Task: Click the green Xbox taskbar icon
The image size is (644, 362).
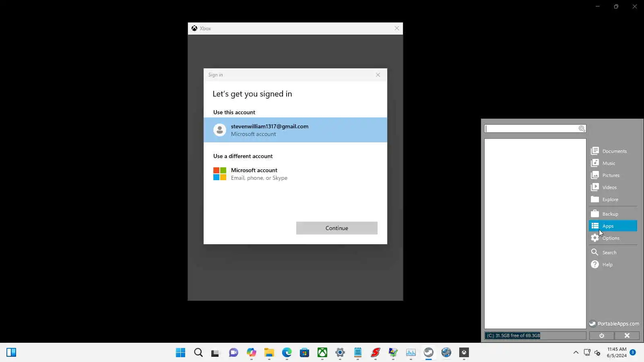Action: (x=322, y=353)
